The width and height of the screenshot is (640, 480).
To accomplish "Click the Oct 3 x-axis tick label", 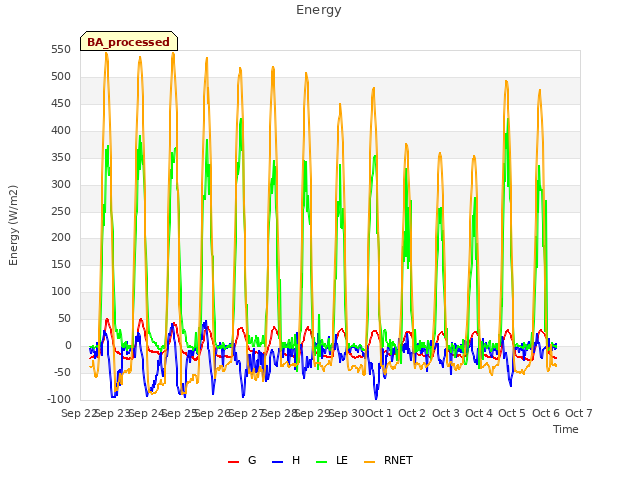I will (x=445, y=413).
